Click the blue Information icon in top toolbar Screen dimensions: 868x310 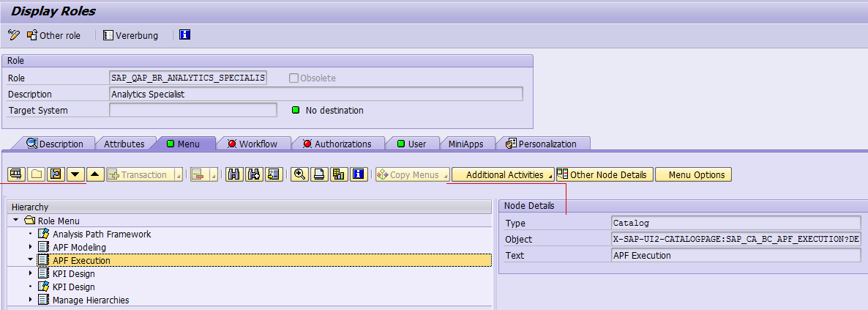(x=185, y=35)
